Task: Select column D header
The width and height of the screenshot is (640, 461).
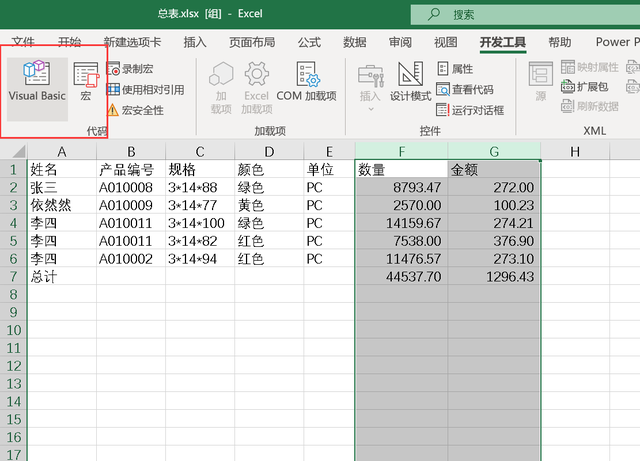Action: [269, 151]
